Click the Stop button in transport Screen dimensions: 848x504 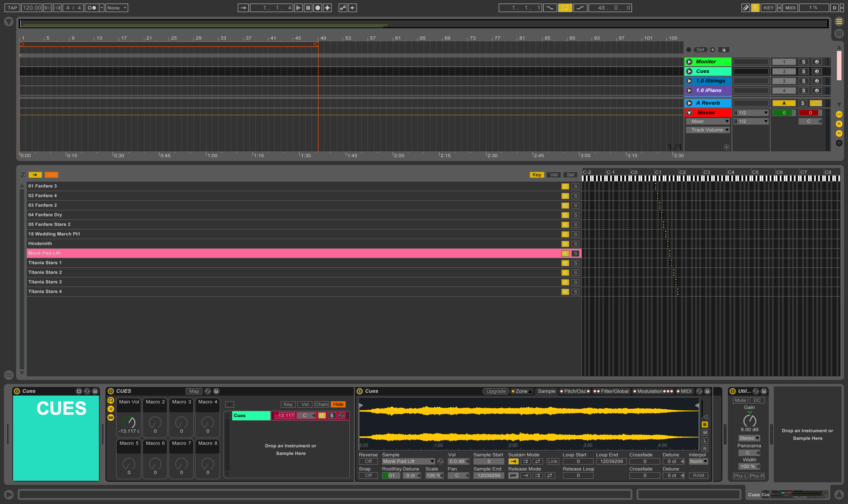308,8
